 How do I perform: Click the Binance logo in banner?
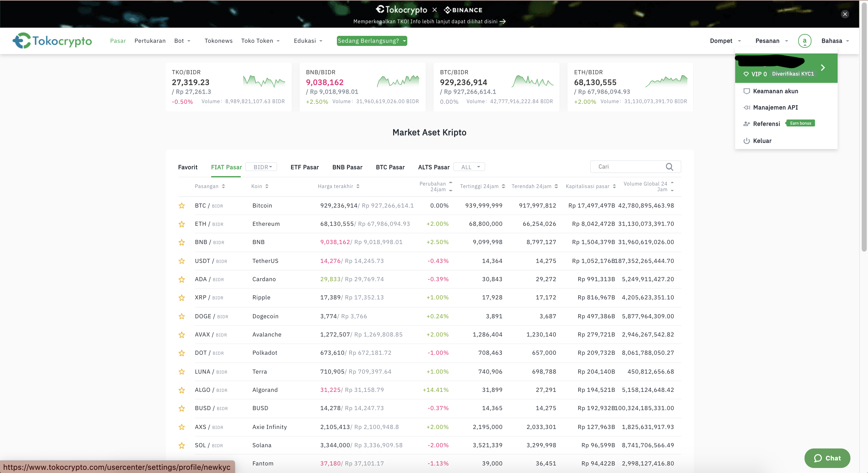click(463, 10)
